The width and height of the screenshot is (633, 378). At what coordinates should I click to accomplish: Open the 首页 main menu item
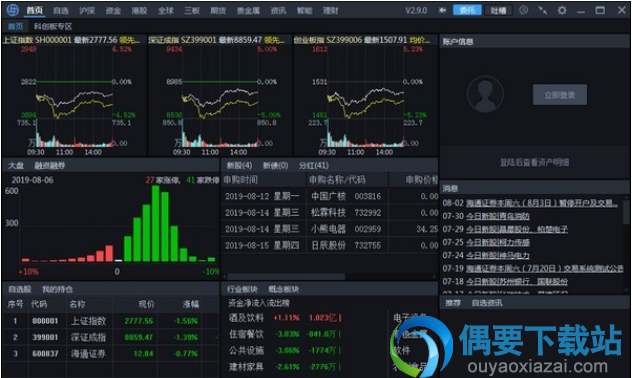[x=34, y=10]
